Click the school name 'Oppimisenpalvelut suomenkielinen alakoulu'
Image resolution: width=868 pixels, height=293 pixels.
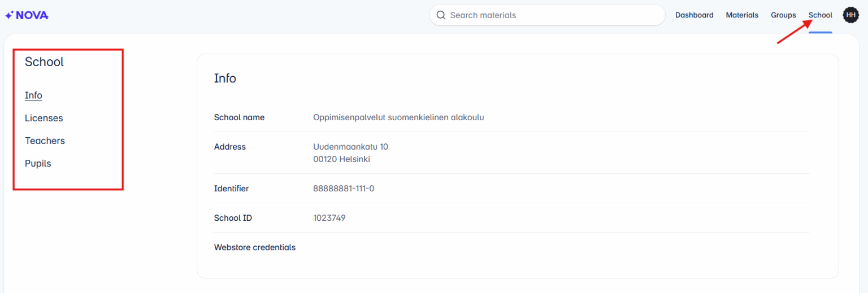(x=398, y=117)
